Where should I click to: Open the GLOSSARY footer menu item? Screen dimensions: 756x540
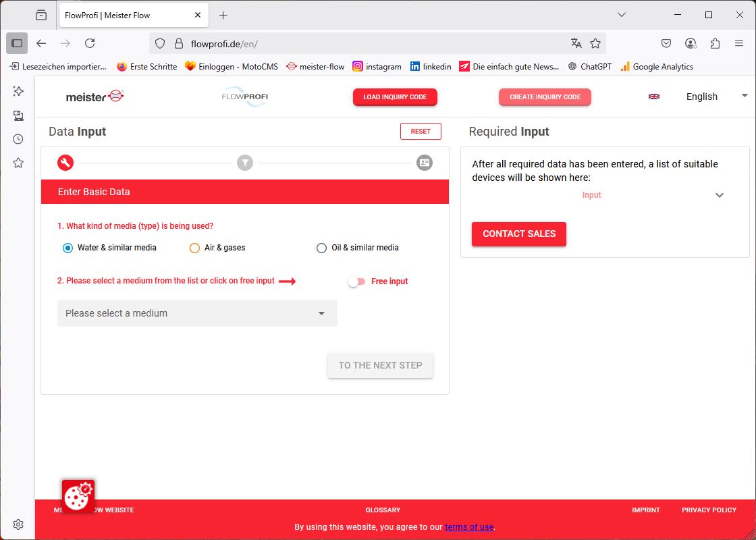pyautogui.click(x=383, y=510)
